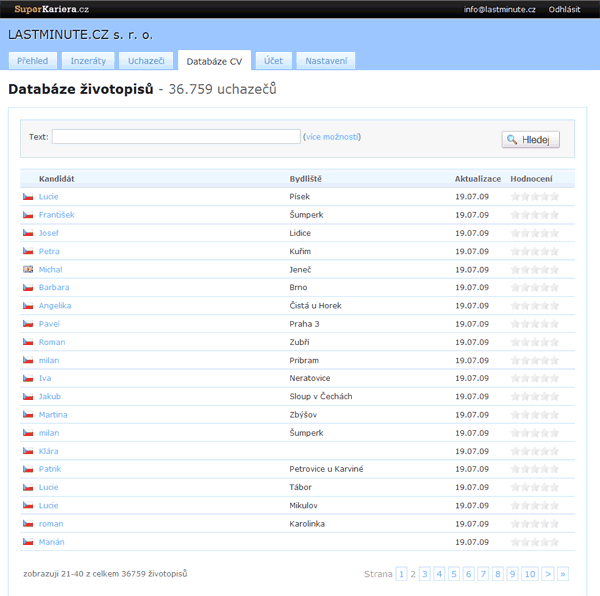Rate the Písek candidate with star rating
This screenshot has height=596, width=600.
point(535,197)
